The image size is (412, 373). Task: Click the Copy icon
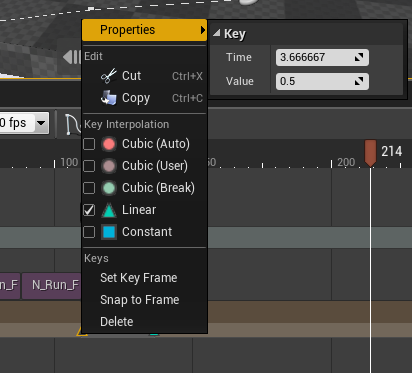(x=109, y=98)
